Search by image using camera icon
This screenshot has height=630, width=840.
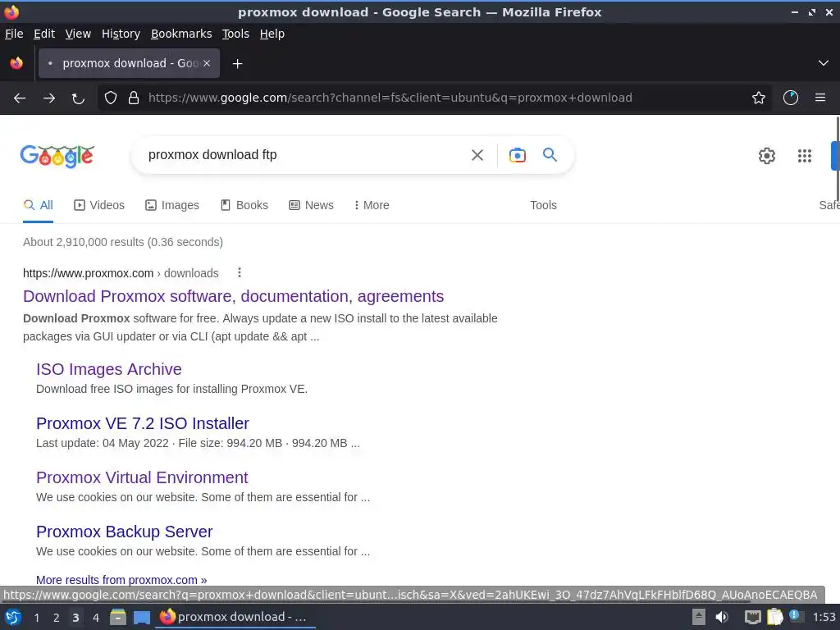[517, 155]
